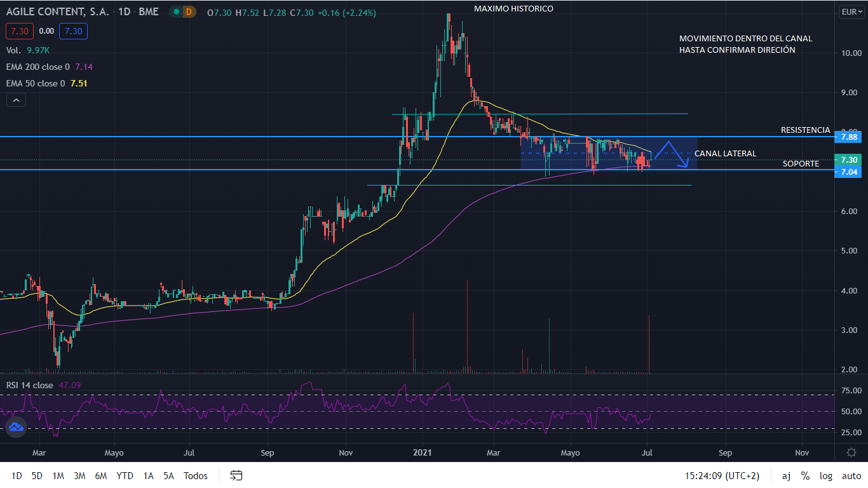868x488 pixels.
Task: Click the blue 7.30 buy price box
Action: point(73,30)
